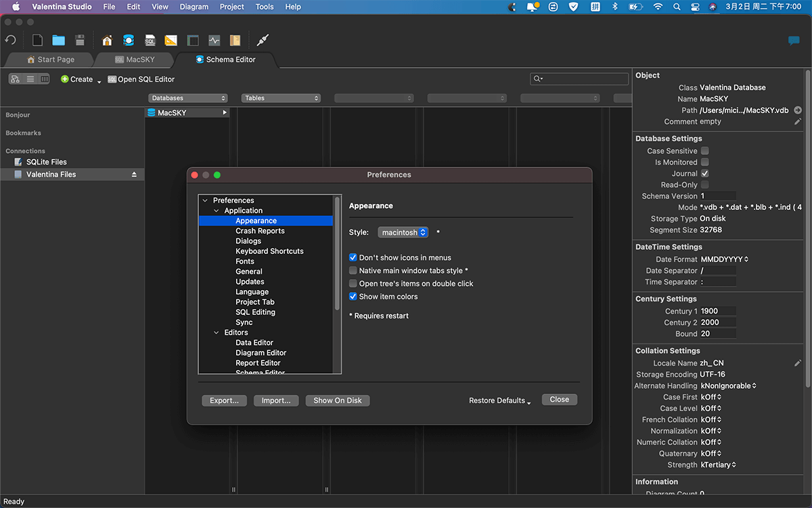812x508 pixels.
Task: Click the floppy disk save icon
Action: pos(80,40)
